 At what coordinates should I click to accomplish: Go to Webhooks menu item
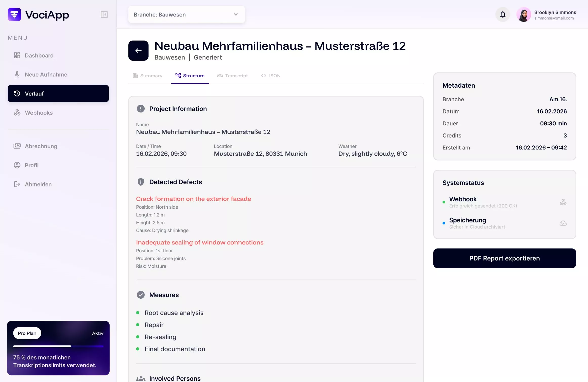click(x=39, y=113)
